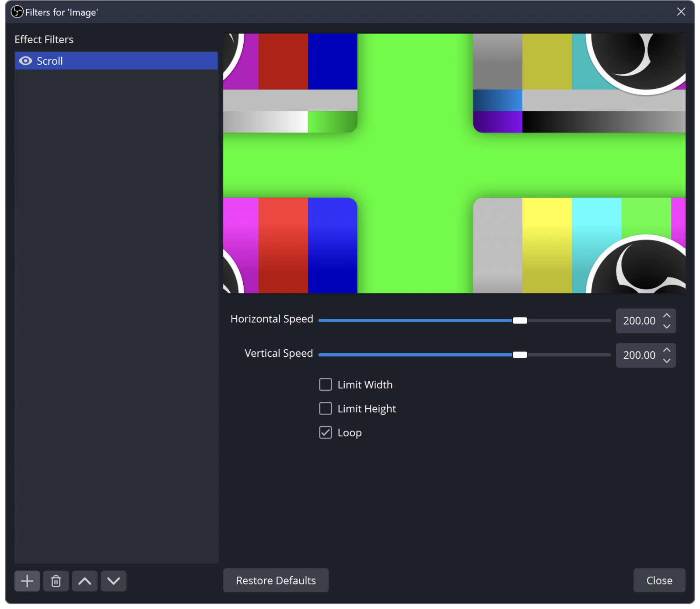The height and width of the screenshot is (609, 700).
Task: Toggle Scroll filter visibility eye icon
Action: [x=26, y=61]
